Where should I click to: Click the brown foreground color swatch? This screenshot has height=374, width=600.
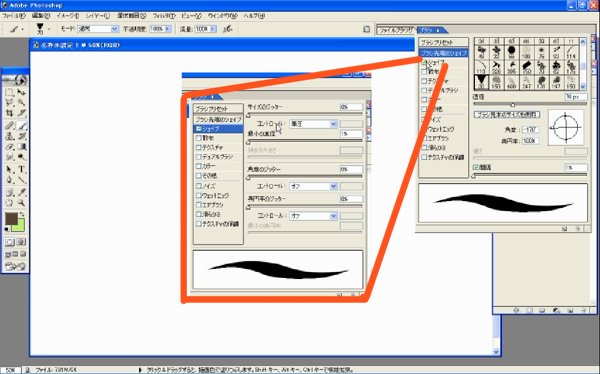coord(10,219)
